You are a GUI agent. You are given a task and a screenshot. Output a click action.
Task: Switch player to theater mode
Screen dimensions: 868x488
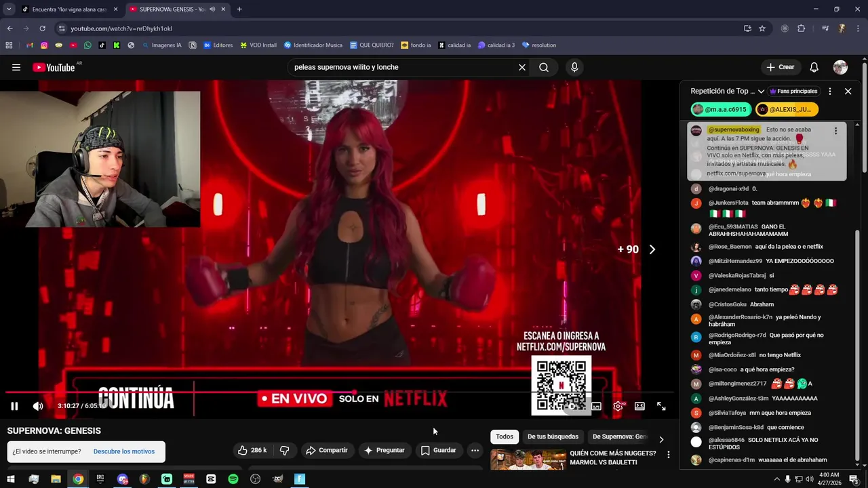639,406
